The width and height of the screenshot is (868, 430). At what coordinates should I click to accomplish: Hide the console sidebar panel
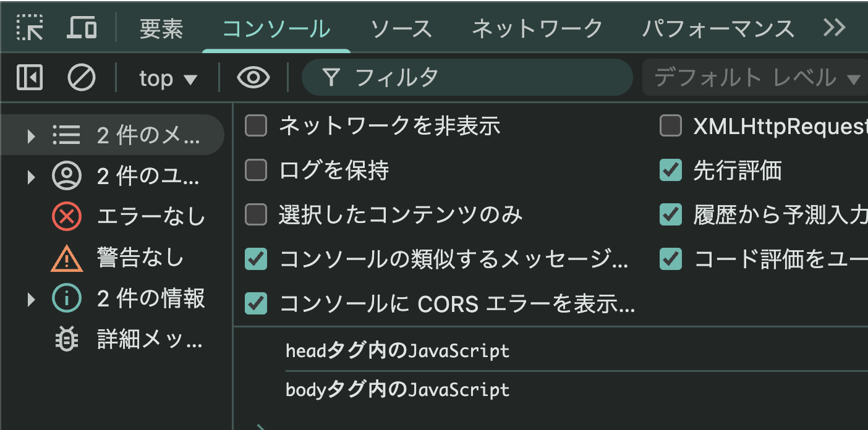tap(28, 78)
